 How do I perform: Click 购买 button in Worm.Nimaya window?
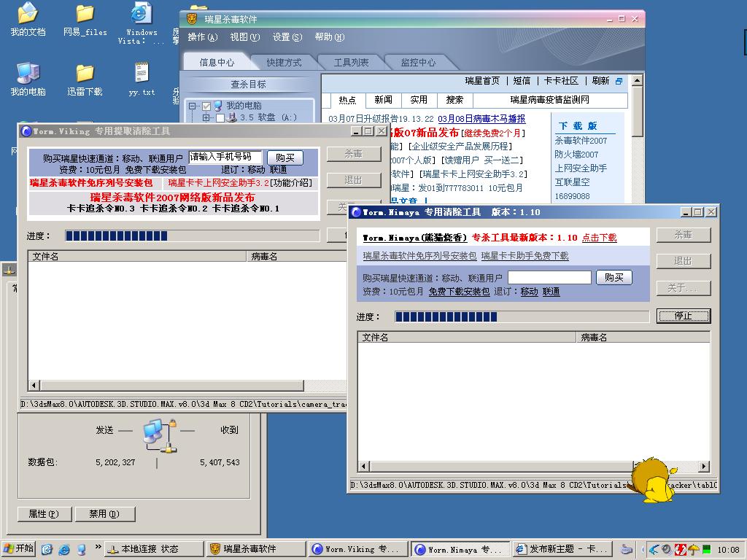click(614, 277)
